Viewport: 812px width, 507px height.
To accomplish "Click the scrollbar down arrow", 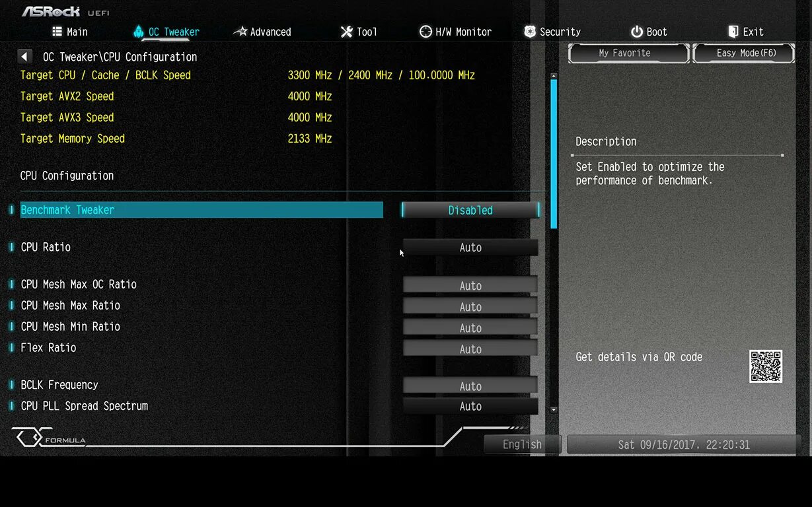I will click(x=554, y=410).
